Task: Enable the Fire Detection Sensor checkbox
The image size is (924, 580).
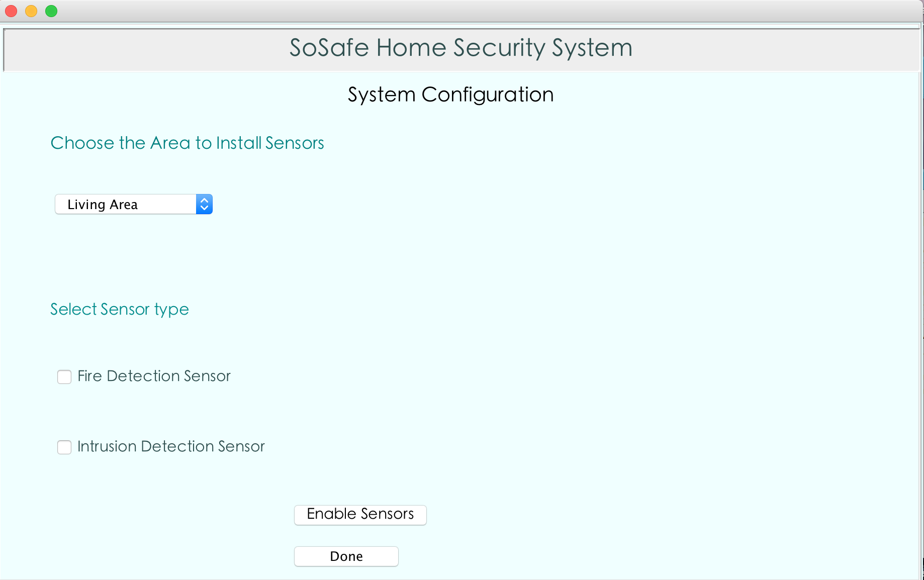Action: click(64, 377)
